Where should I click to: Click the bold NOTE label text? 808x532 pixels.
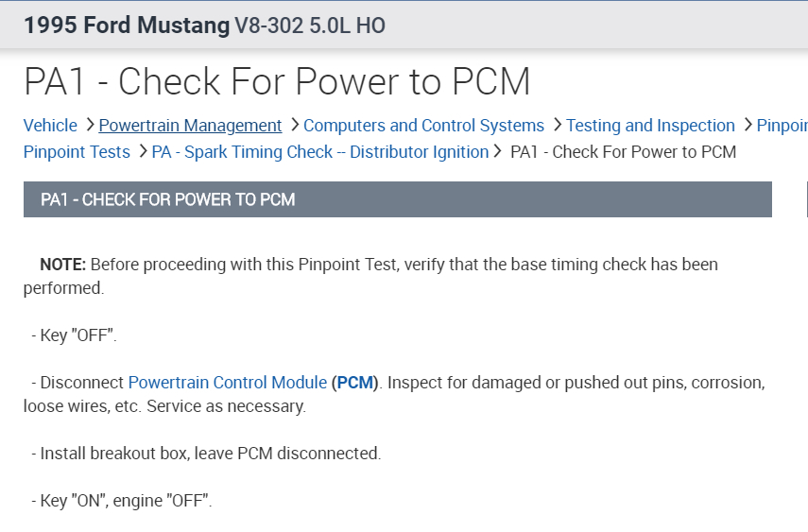pyautogui.click(x=62, y=265)
